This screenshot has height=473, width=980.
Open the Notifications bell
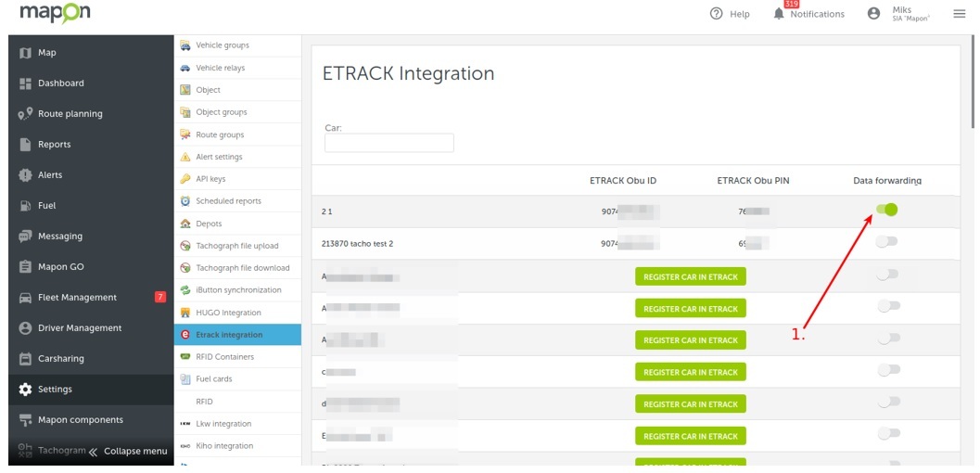point(808,14)
